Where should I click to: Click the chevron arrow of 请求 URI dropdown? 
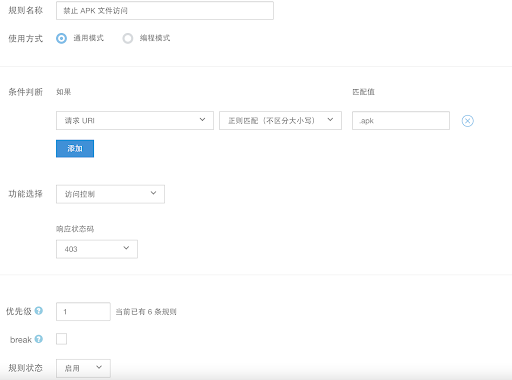pos(202,120)
